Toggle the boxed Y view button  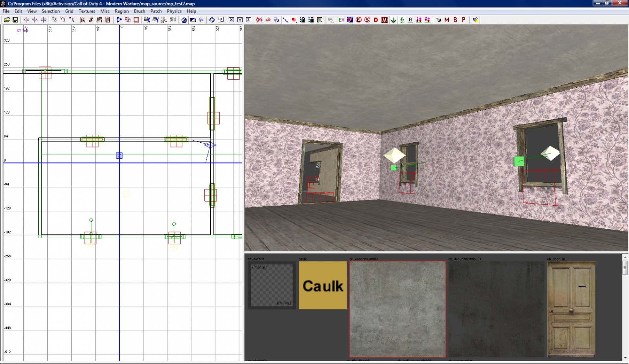pyautogui.click(x=240, y=20)
